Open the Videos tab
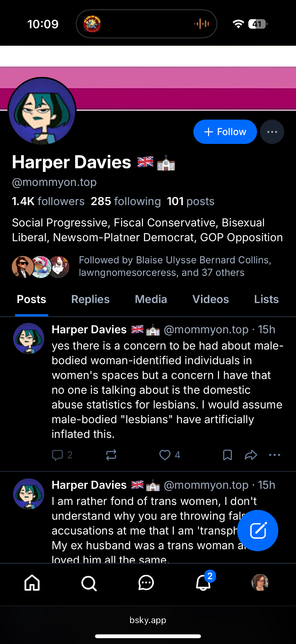This screenshot has height=644, width=296. [211, 299]
